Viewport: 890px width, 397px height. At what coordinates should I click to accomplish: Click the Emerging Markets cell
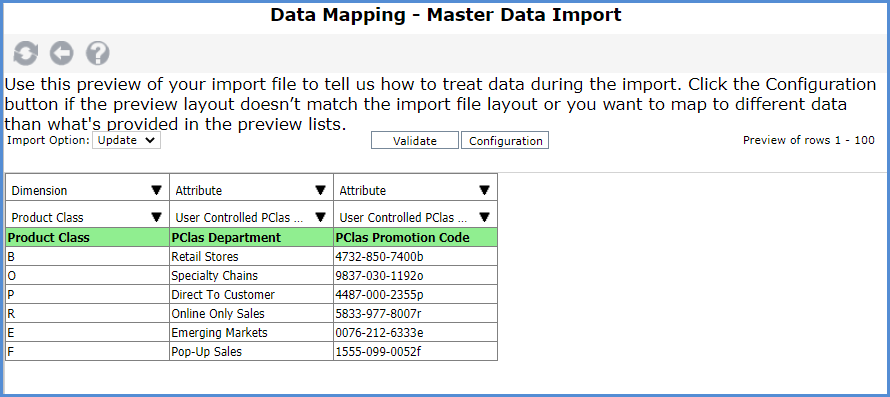click(x=251, y=332)
